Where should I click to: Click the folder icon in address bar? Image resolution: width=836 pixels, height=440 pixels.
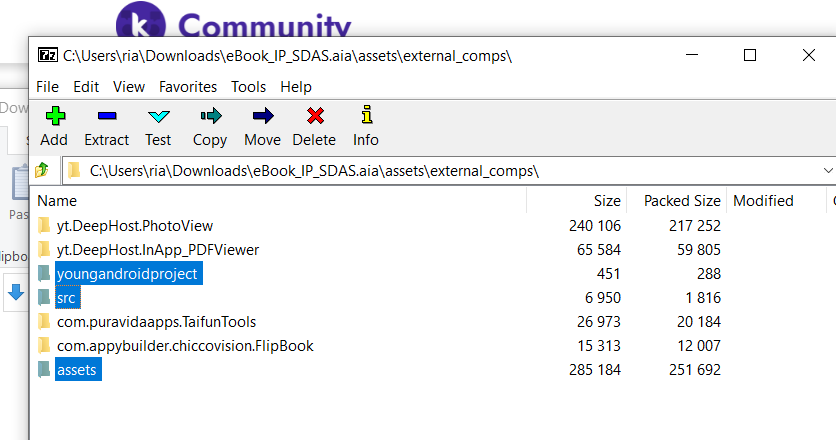[x=74, y=171]
